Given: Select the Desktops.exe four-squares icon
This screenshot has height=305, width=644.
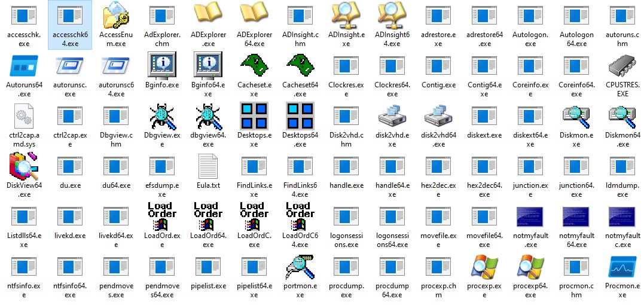Looking at the screenshot, I should tap(254, 116).
